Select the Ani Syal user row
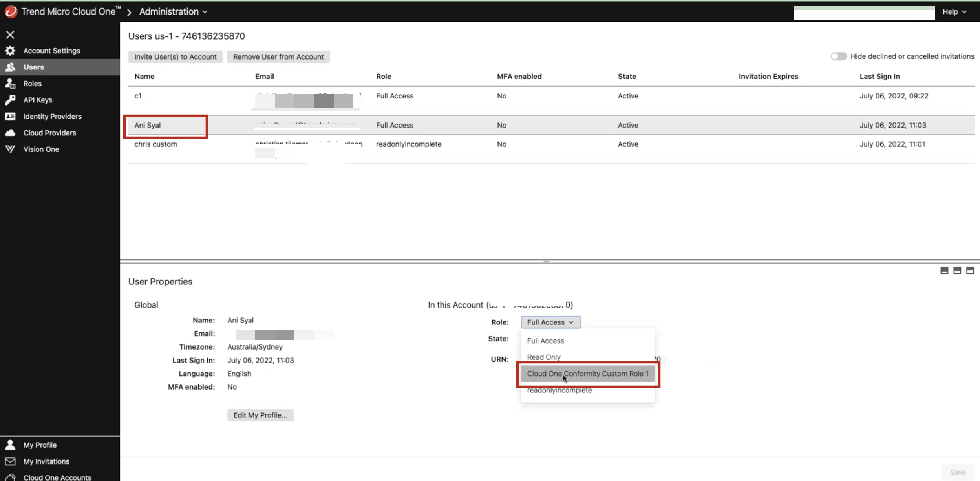The height and width of the screenshot is (481, 980). click(551, 125)
